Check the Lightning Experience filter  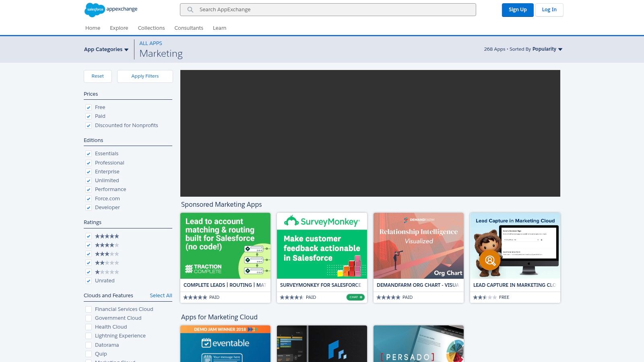[89, 336]
